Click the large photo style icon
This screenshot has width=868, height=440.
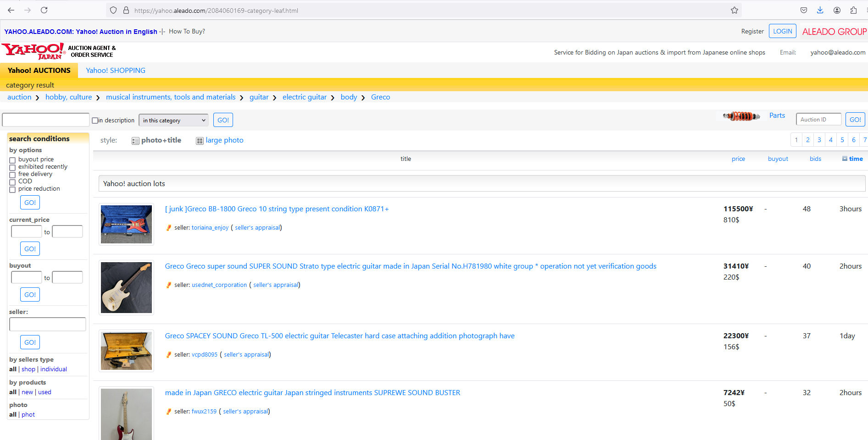pos(200,141)
